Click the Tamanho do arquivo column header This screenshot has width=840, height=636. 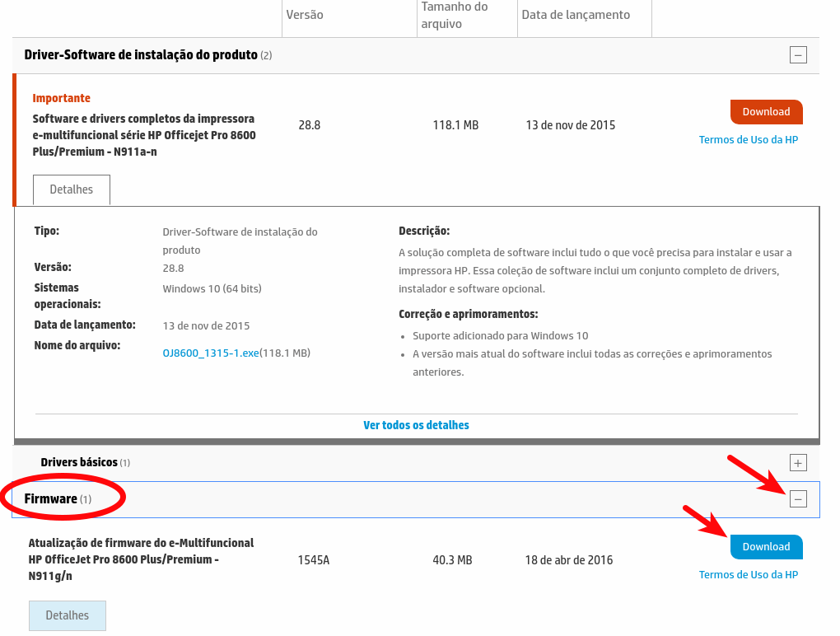tap(455, 15)
